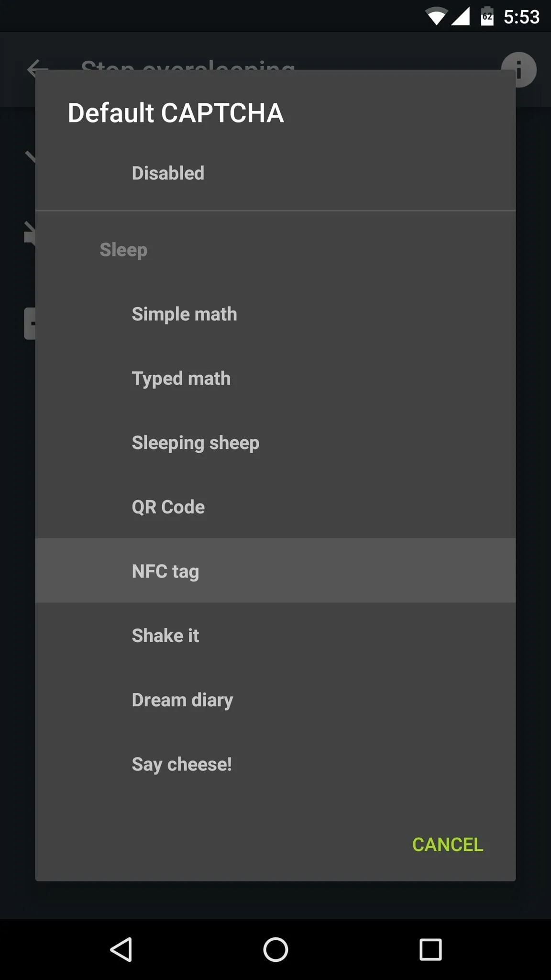Choose the QR Code option
551x980 pixels.
275,507
